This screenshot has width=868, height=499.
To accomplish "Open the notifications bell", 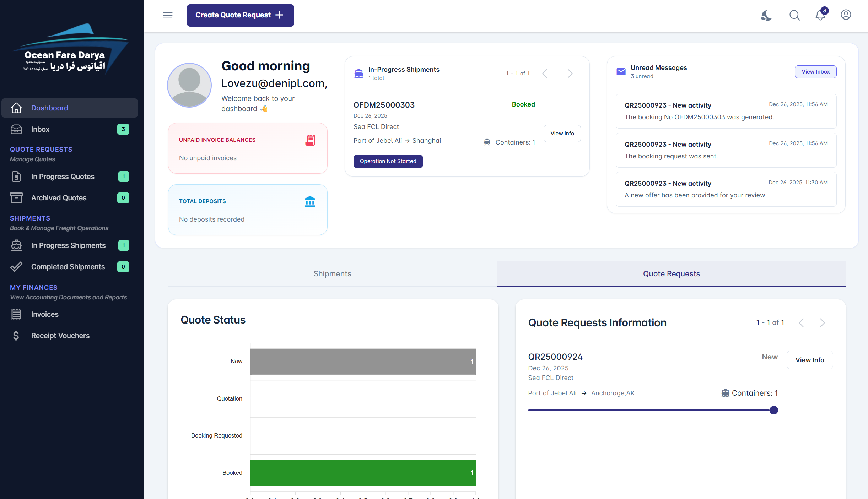I will pos(820,15).
